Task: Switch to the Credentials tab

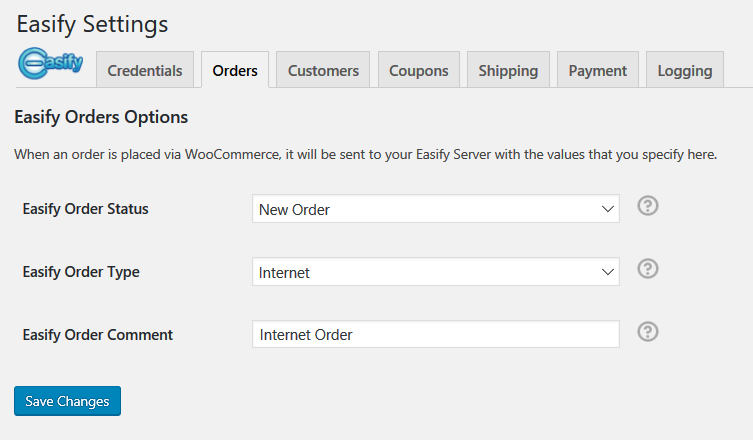Action: coord(145,70)
